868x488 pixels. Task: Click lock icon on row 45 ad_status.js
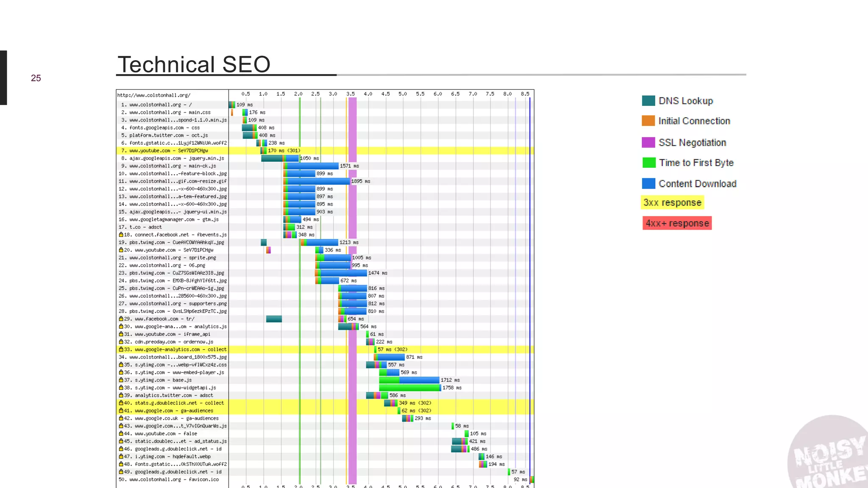121,441
